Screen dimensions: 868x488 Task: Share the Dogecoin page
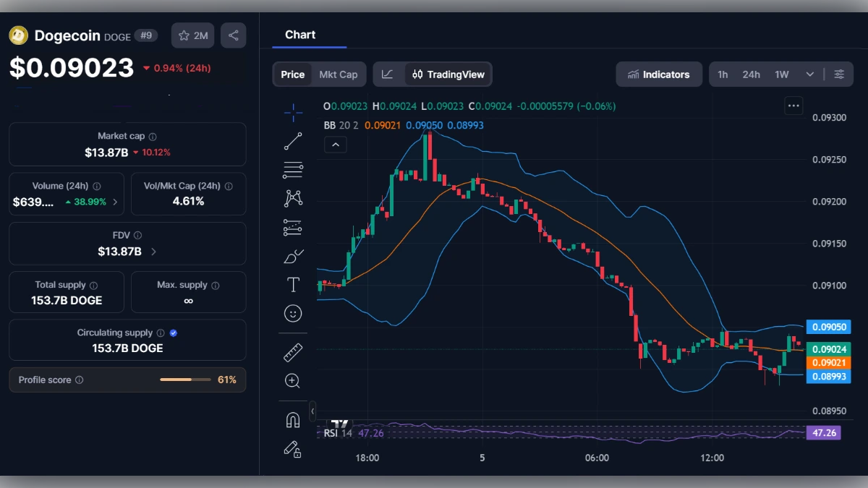coord(233,35)
